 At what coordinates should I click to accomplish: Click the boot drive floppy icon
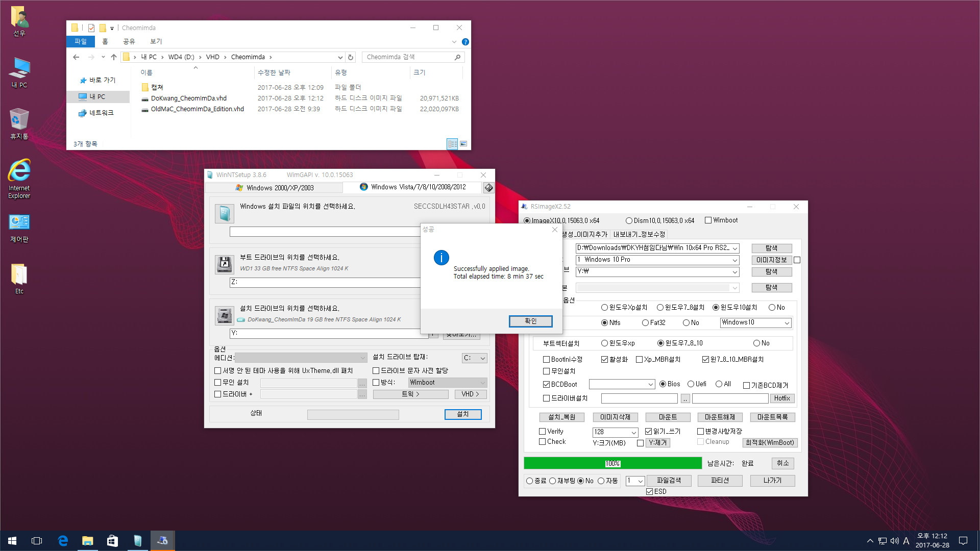(x=225, y=264)
